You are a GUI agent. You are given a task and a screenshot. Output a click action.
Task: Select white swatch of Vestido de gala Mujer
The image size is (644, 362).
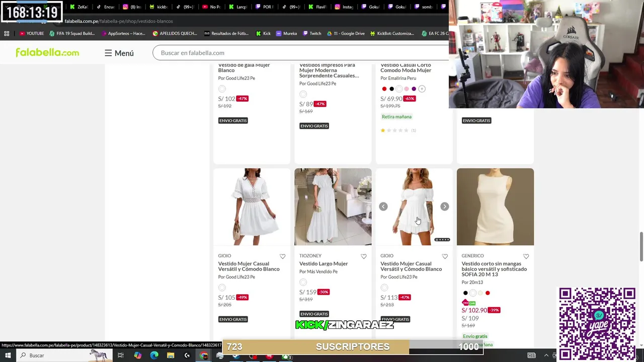[222, 89]
